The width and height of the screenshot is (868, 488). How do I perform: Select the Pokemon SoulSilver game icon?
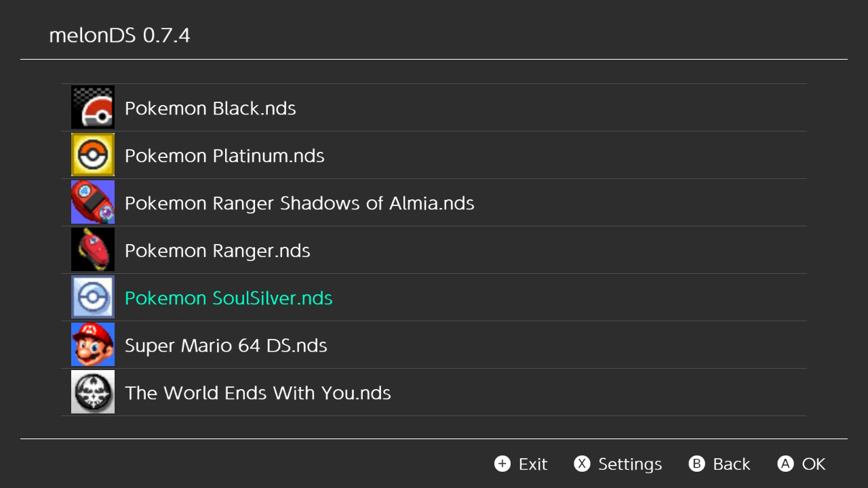point(93,298)
